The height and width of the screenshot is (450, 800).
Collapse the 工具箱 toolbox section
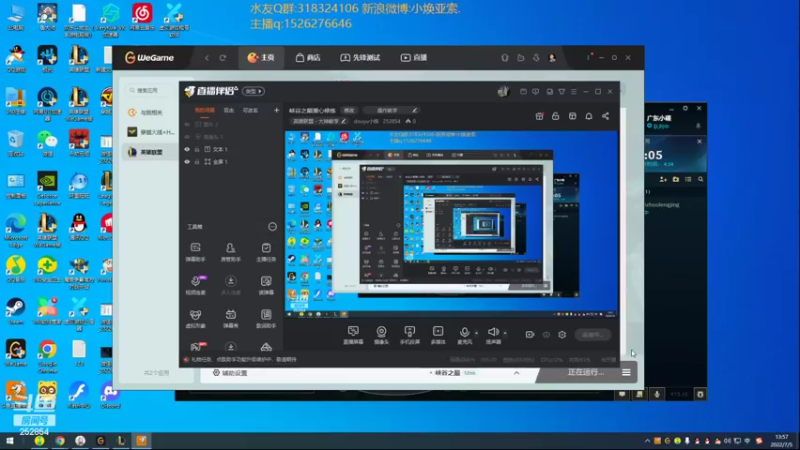click(272, 227)
